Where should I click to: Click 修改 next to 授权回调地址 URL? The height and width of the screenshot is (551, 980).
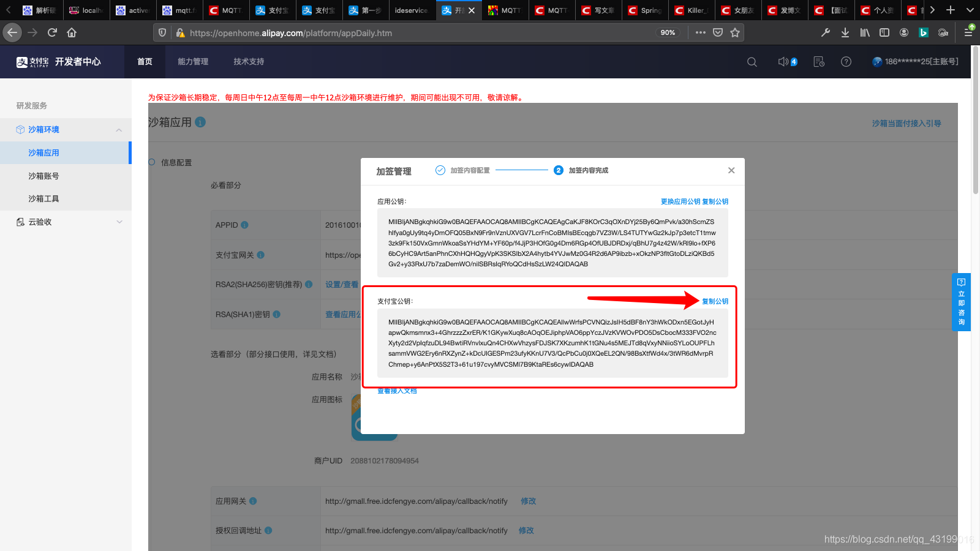pyautogui.click(x=526, y=530)
